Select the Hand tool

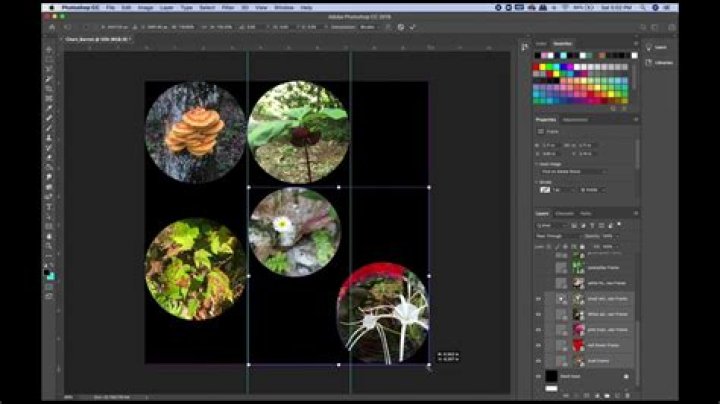(x=49, y=236)
